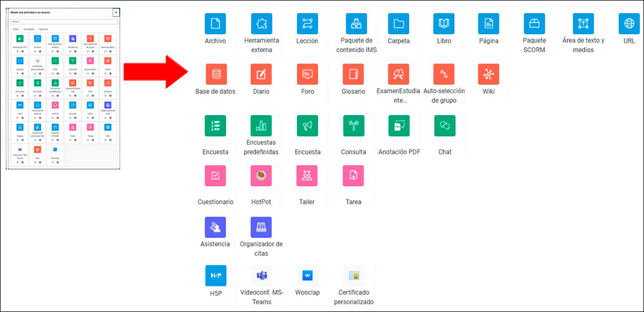Choose the large Foro activity icon

[307, 74]
